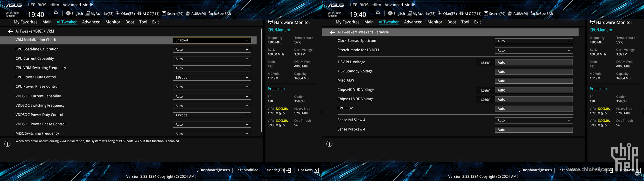Image resolution: width=644 pixels, height=181 pixels.
Task: Open CPU Load-line Calibration dropdown
Action: (212, 50)
